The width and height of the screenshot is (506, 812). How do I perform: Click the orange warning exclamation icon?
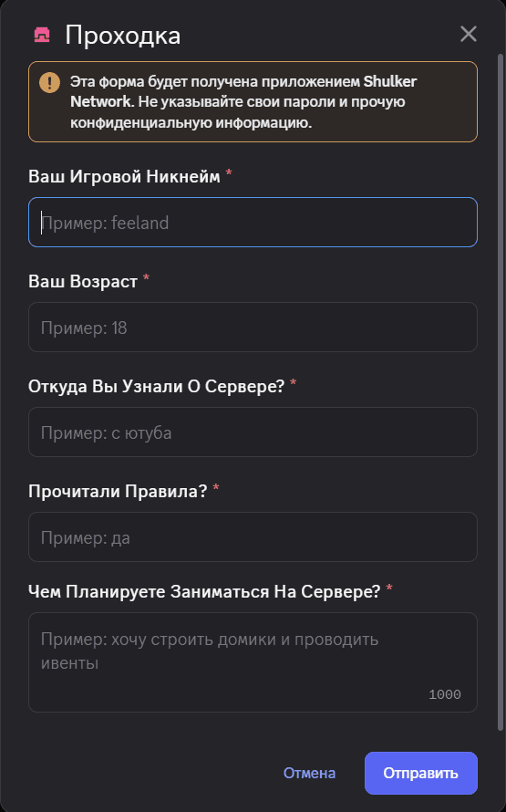point(49,82)
